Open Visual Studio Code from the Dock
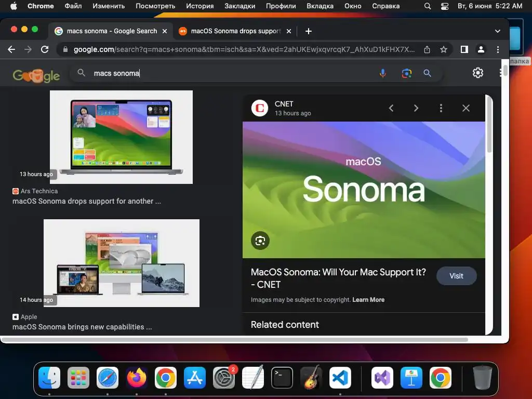The height and width of the screenshot is (399, 532). (340, 378)
